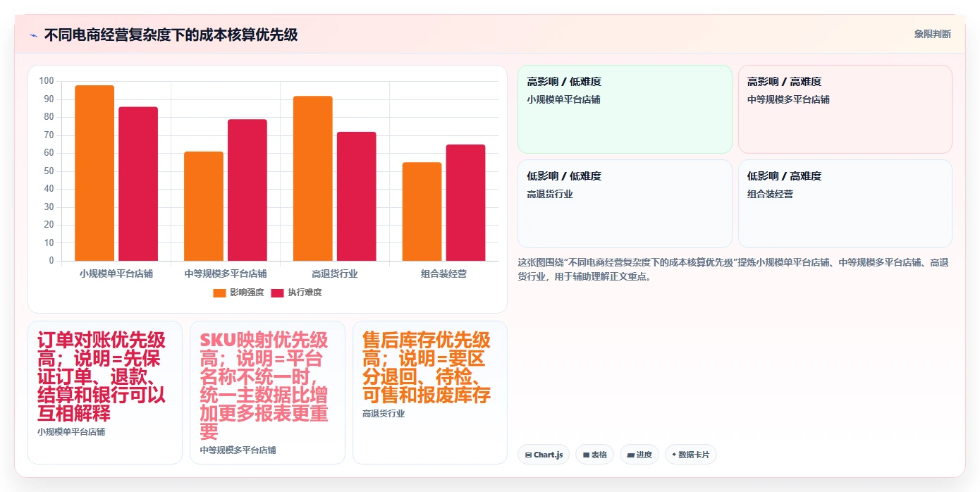980x492 pixels.
Task: Click the 象限判断 label in the header
Action: [x=932, y=34]
